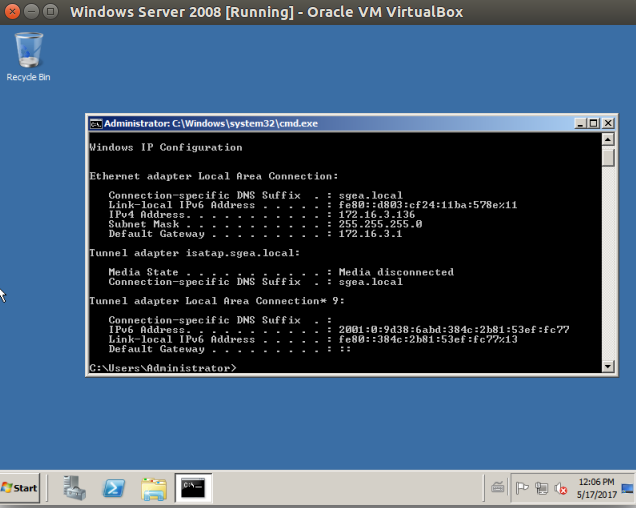Image resolution: width=636 pixels, height=508 pixels.
Task: Click the muted volume speaker tray icon
Action: [x=560, y=489]
